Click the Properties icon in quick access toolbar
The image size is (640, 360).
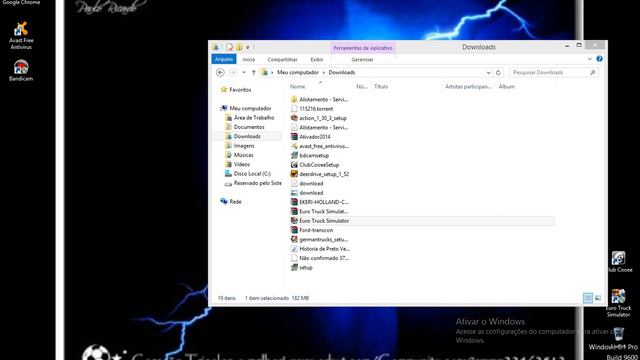pyautogui.click(x=229, y=47)
